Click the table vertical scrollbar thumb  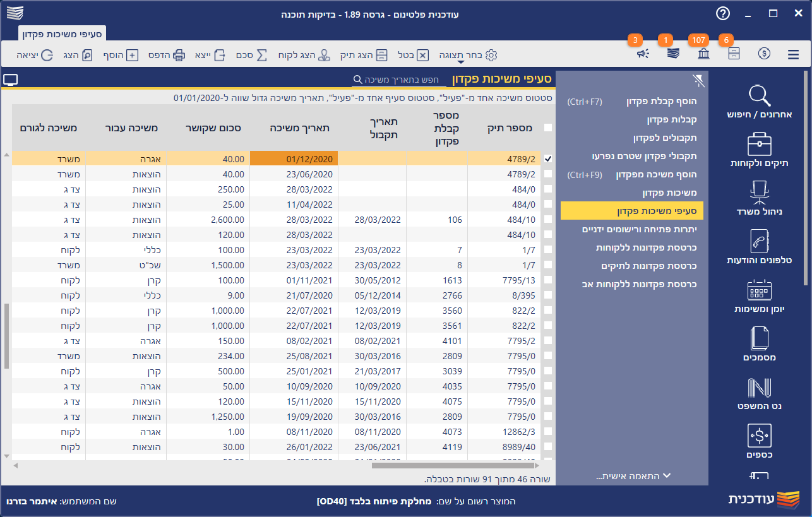[x=6, y=336]
